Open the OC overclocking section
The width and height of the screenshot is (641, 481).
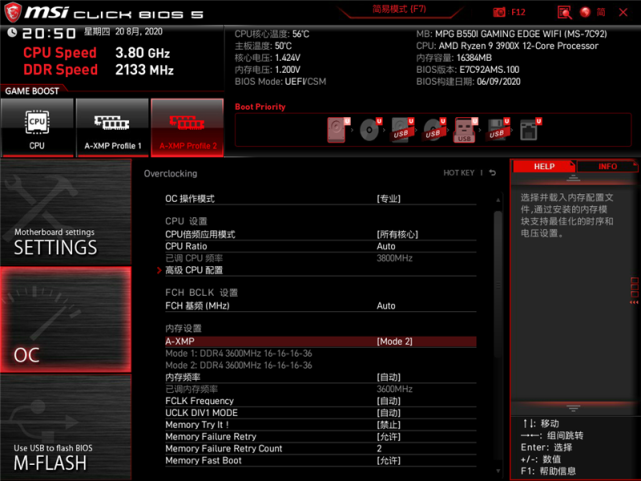click(66, 320)
